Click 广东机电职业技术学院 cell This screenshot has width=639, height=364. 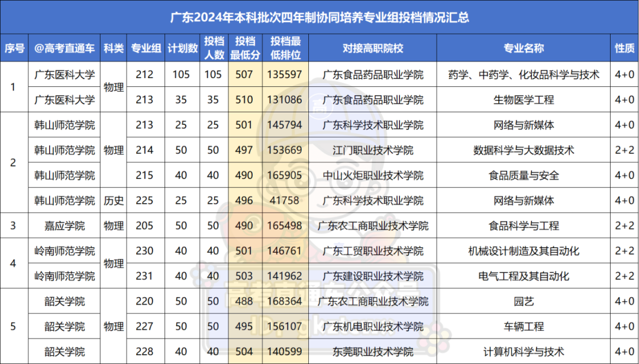[373, 327]
